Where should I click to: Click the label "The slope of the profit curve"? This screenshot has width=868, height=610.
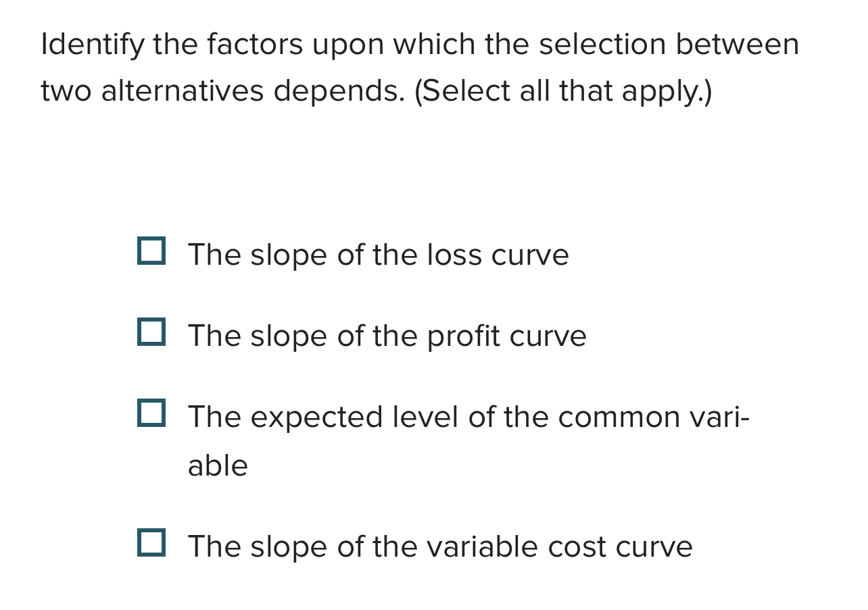pyautogui.click(x=387, y=336)
